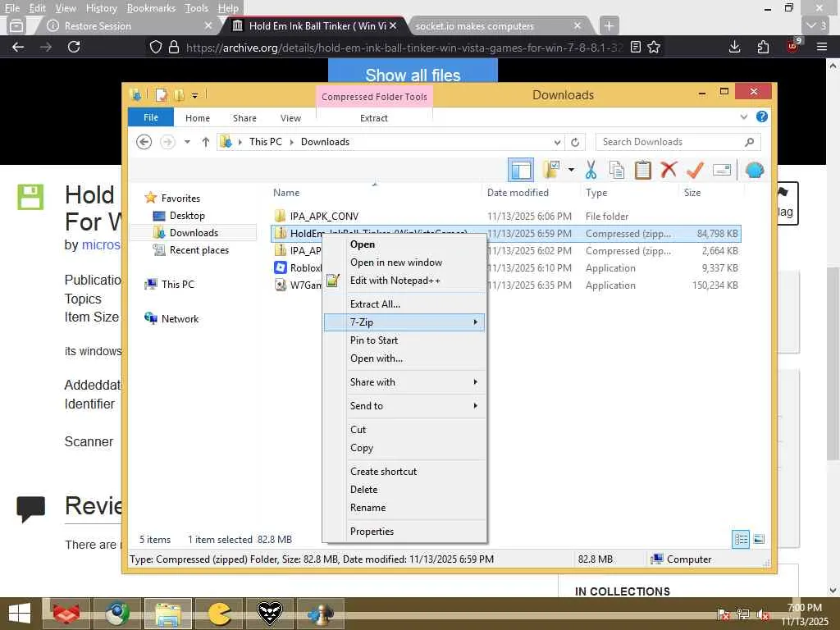Open Firefox downloads panel arrow icon

734,47
